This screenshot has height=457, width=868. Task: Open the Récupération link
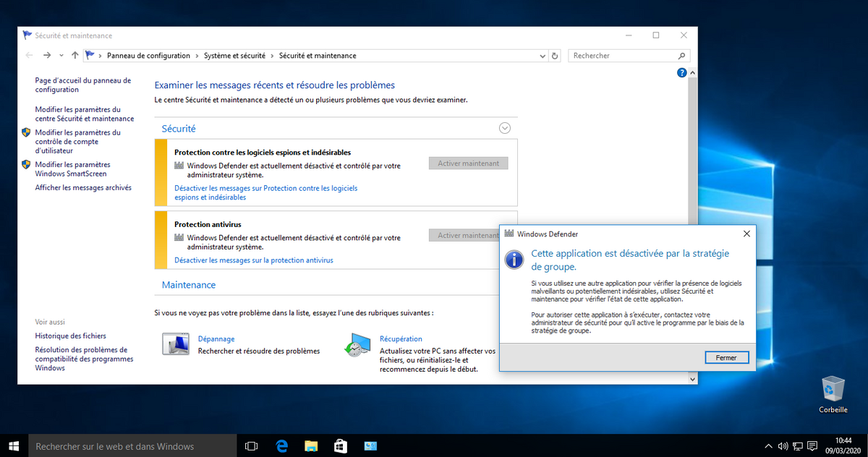(401, 339)
